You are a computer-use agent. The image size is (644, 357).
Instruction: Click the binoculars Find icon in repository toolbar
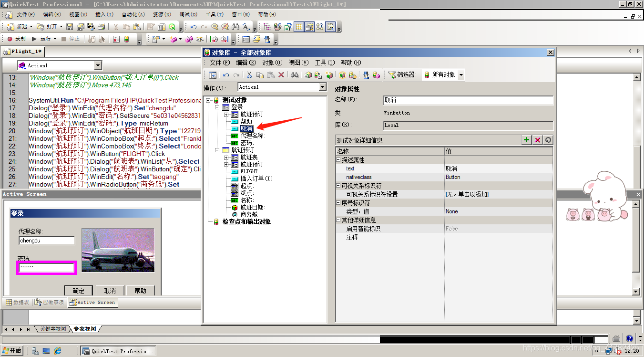click(295, 75)
